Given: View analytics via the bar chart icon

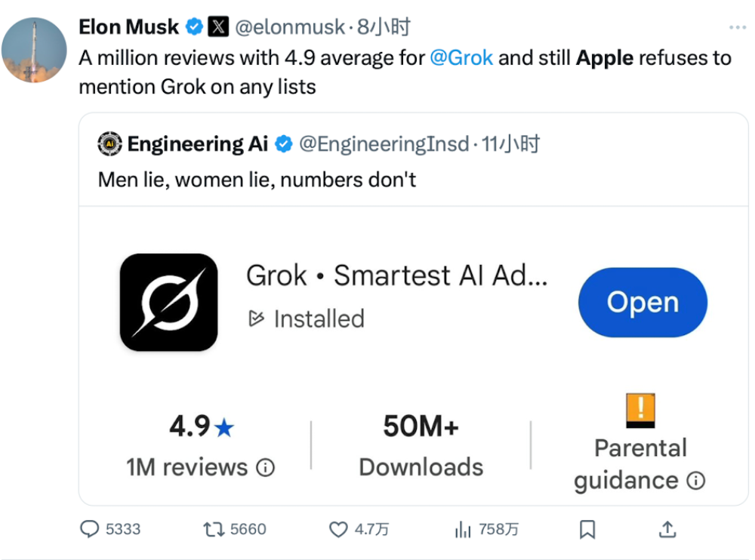Looking at the screenshot, I should tap(463, 529).
